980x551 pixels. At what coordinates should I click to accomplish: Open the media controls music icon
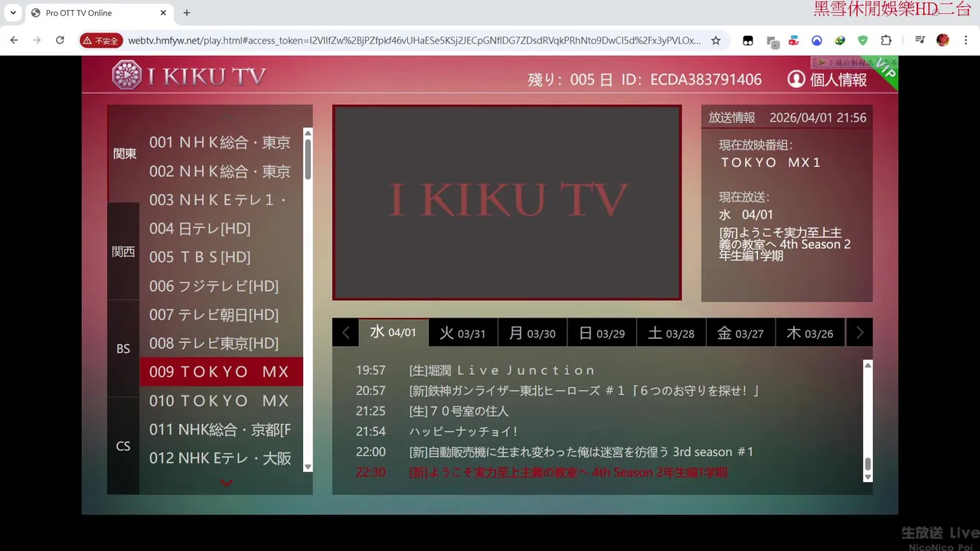click(x=920, y=41)
